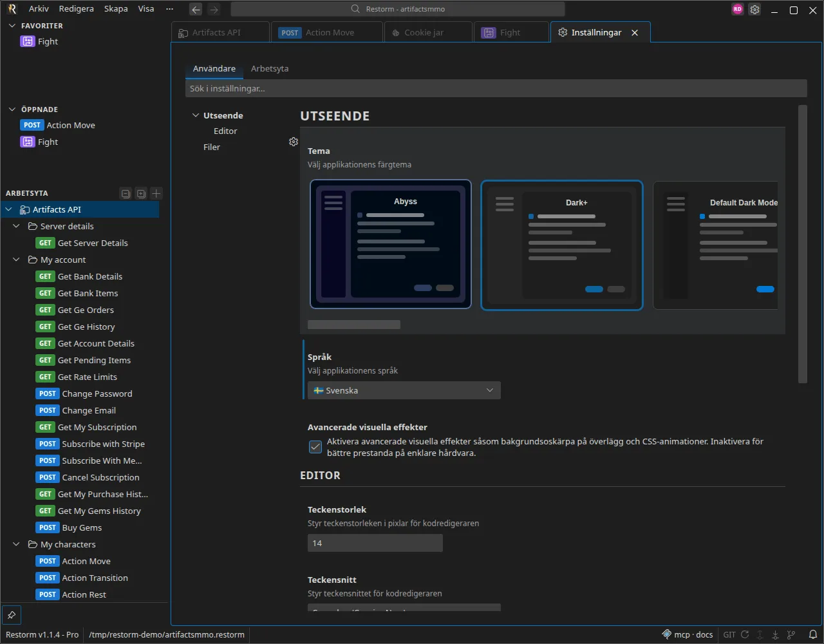Screen dimensions: 824x644
Task: Select the Användare settings tab
Action: click(x=214, y=68)
